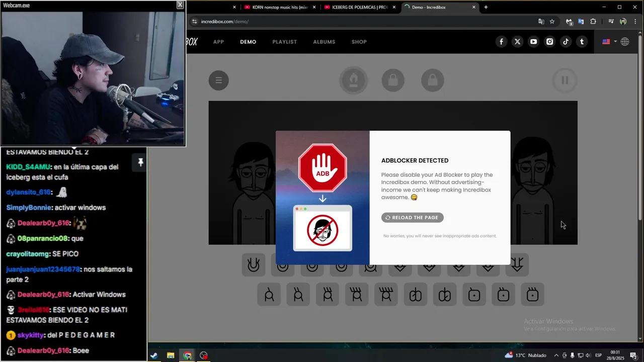The width and height of the screenshot is (644, 362).
Task: Open the volume speaker tray icon
Action: [x=588, y=355]
